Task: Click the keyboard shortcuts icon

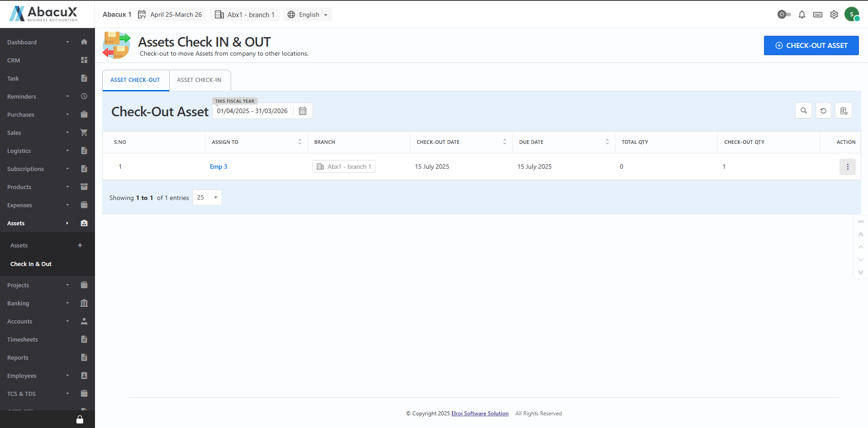Action: click(817, 14)
